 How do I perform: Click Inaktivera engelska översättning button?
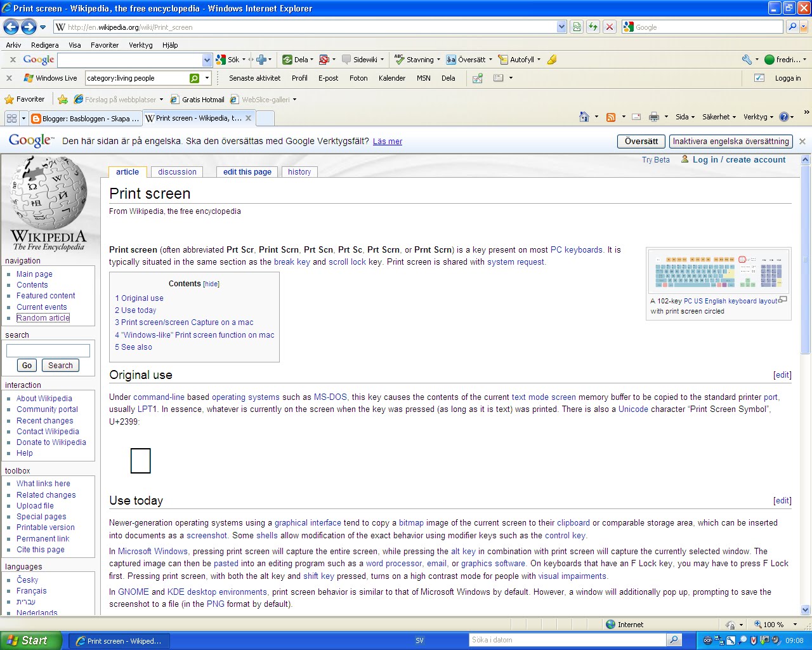coord(731,142)
